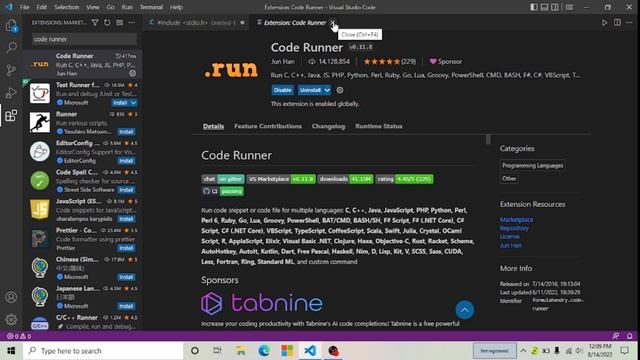Screen dimensions: 640x360
Task: Install the Code Spell Checker extension
Action: [126, 190]
